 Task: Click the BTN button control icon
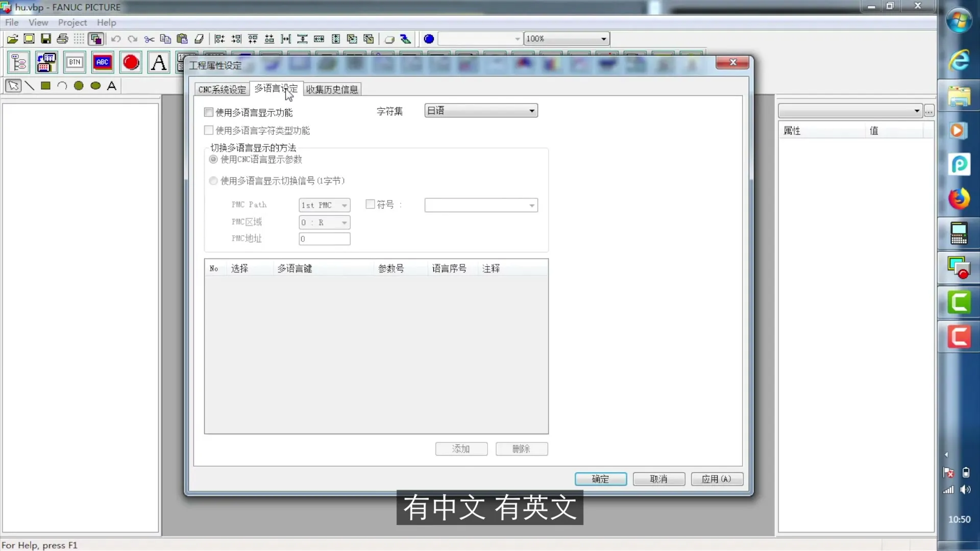click(75, 62)
